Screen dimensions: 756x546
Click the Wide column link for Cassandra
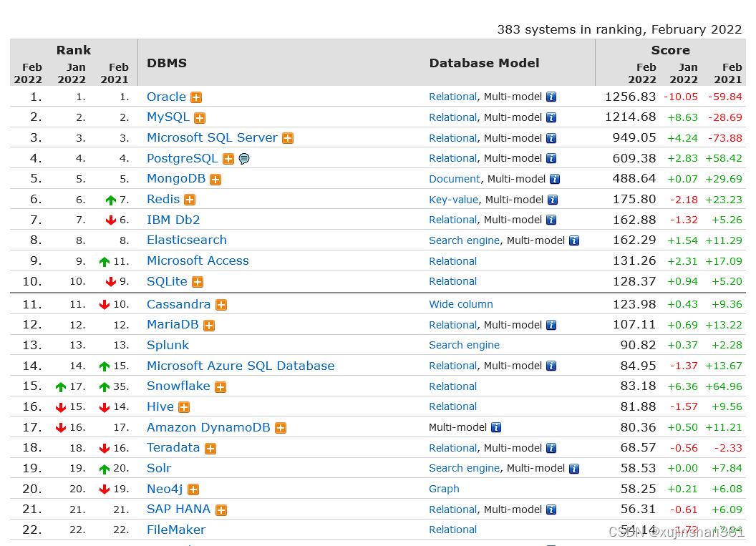click(461, 304)
